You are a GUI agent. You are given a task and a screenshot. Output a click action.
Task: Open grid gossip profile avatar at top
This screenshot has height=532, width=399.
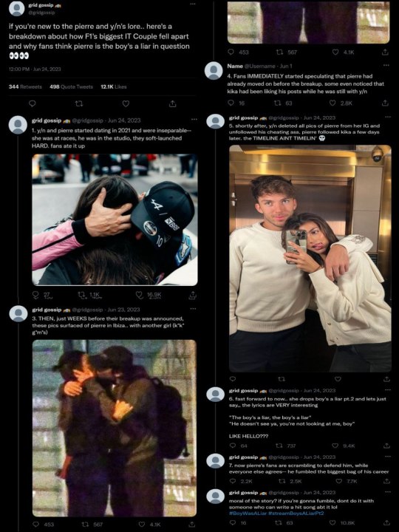(x=16, y=8)
